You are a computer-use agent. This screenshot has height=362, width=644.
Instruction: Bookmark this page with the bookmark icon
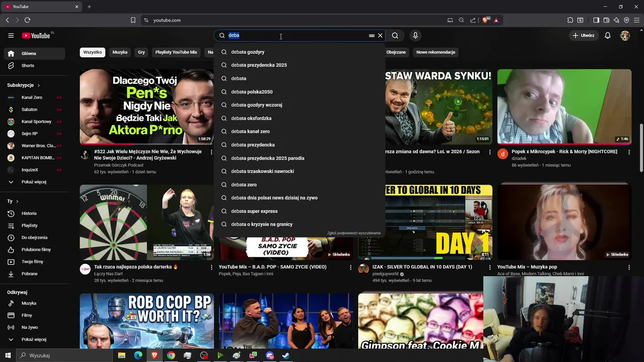[133, 20]
